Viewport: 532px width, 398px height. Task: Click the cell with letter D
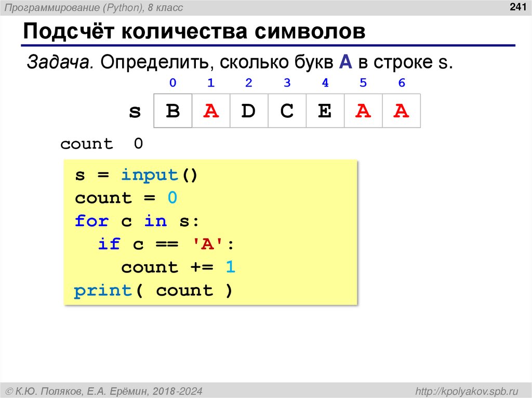(x=248, y=111)
